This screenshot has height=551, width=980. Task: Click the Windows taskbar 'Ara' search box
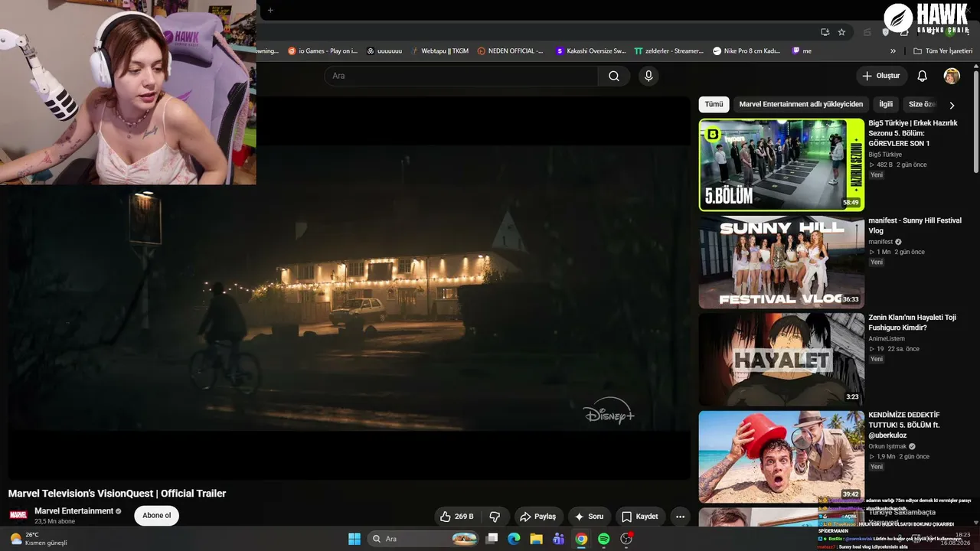423,539
